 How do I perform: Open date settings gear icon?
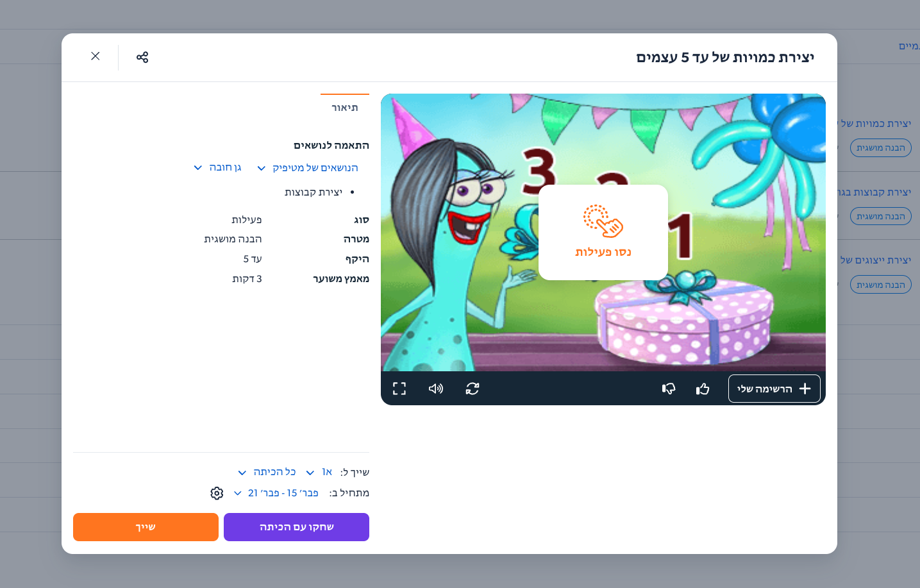217,493
